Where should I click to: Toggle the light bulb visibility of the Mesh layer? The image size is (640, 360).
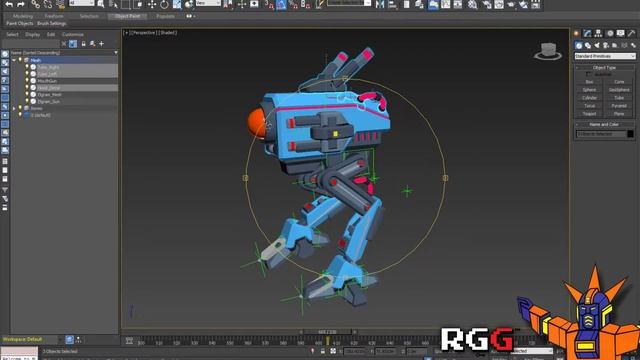20,60
